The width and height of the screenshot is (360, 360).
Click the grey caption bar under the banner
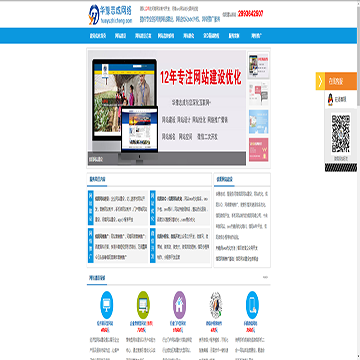click(x=167, y=159)
